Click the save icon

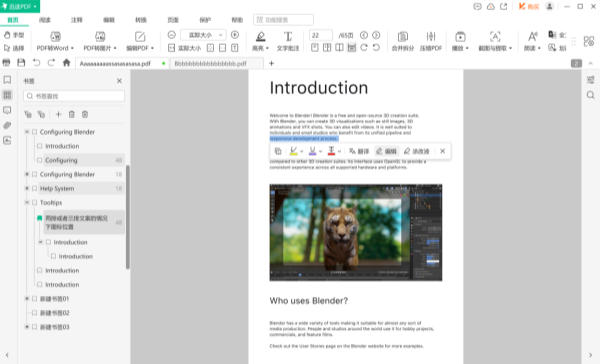pos(21,63)
